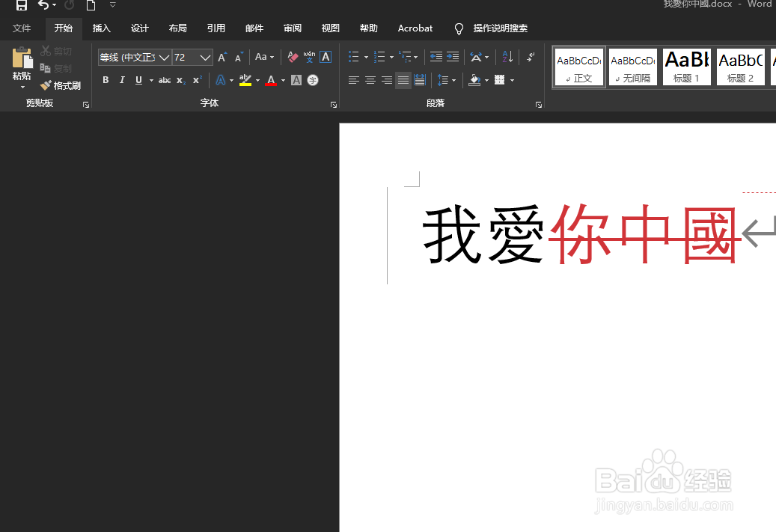
Task: Open the Sort dialog icon
Action: pos(507,57)
